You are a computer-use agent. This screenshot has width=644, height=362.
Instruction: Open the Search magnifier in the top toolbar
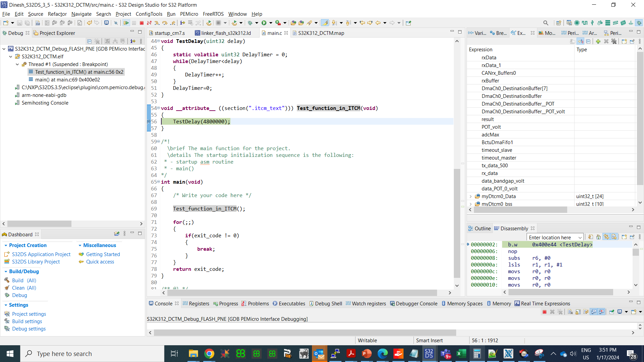546,23
